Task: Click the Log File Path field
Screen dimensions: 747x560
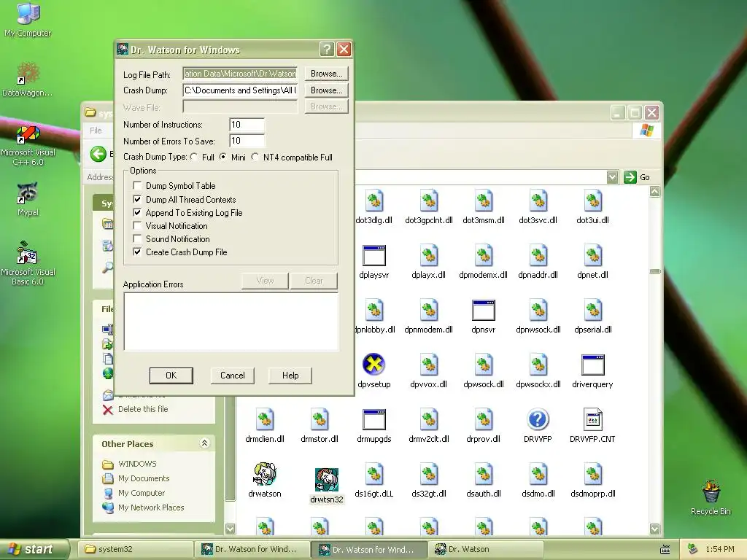Action: 240,74
